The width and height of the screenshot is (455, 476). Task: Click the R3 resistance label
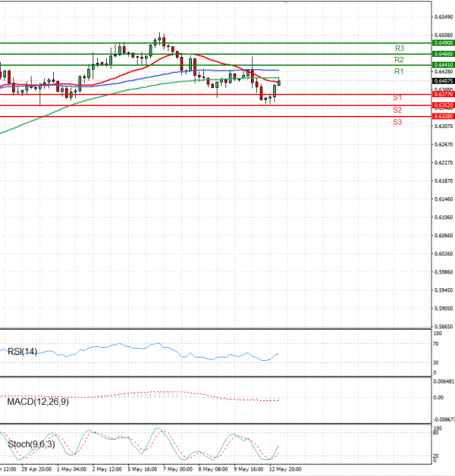coord(398,48)
